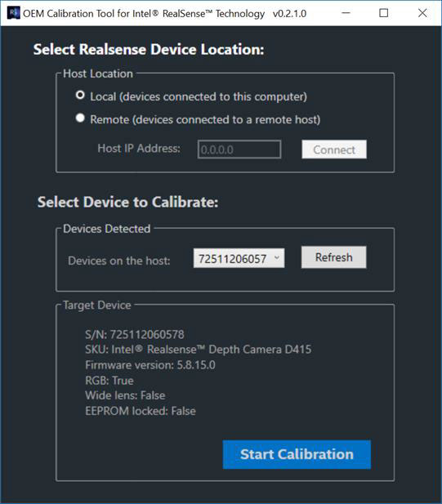Image resolution: width=442 pixels, height=504 pixels.
Task: Close the OEM Calibration Tool window
Action: pyautogui.click(x=422, y=13)
